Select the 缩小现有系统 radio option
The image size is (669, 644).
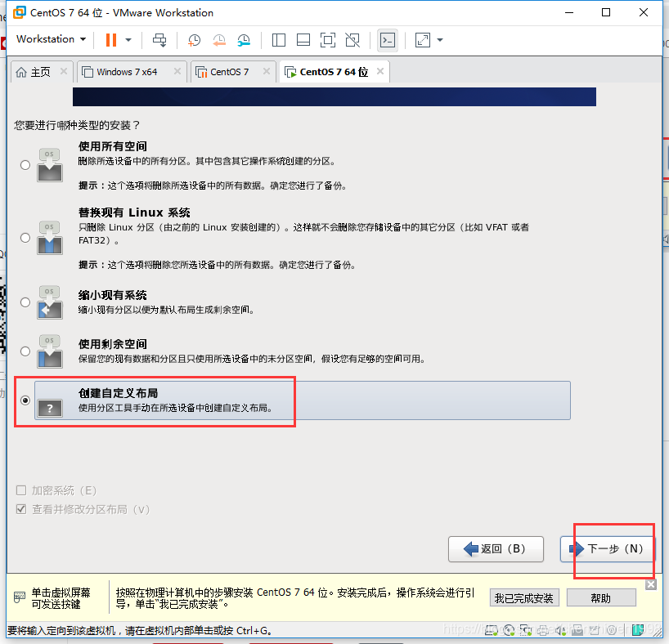coord(25,302)
